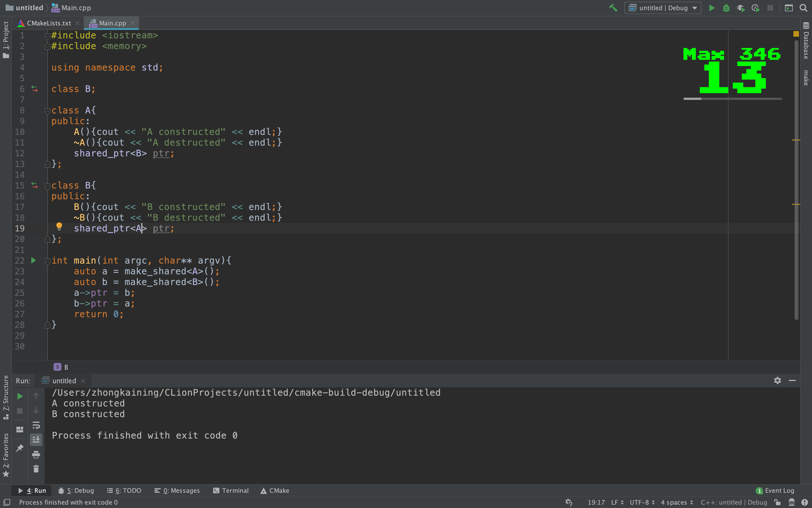Close untitled run tab
The height and width of the screenshot is (508, 812).
[83, 381]
